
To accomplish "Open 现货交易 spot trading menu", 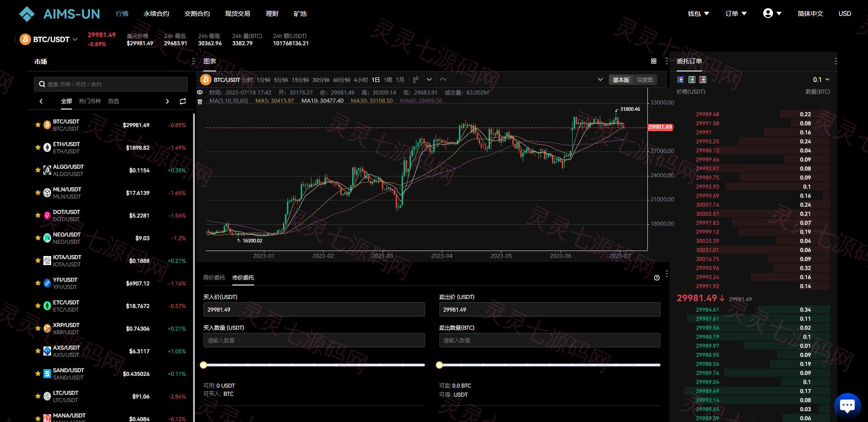I will [x=238, y=14].
